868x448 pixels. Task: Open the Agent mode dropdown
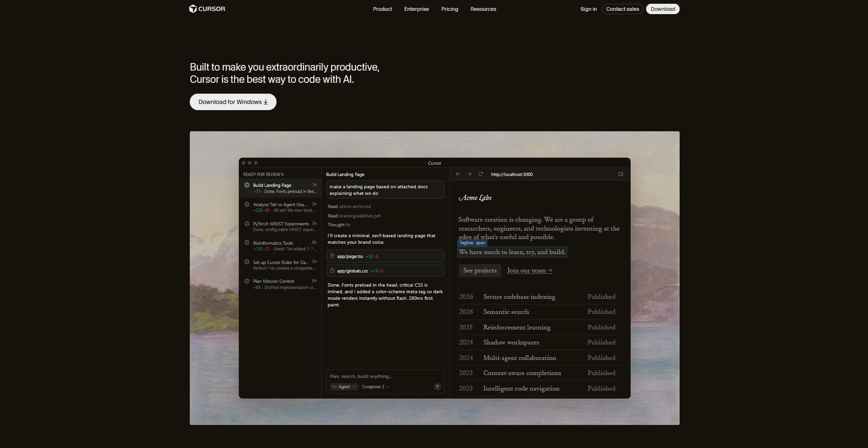pyautogui.click(x=344, y=387)
